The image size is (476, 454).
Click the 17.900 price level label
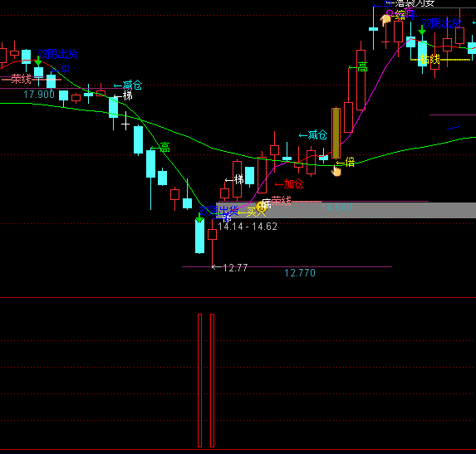tap(39, 95)
